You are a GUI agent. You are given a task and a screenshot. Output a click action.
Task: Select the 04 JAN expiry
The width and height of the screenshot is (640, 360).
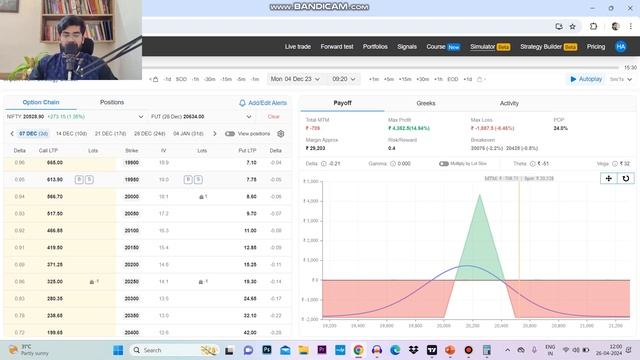pyautogui.click(x=188, y=133)
